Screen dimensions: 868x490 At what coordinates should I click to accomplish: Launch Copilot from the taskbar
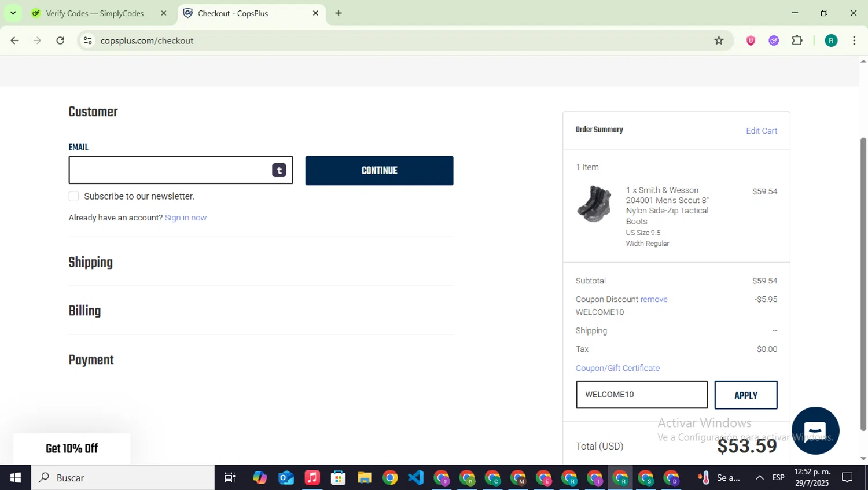pyautogui.click(x=260, y=478)
